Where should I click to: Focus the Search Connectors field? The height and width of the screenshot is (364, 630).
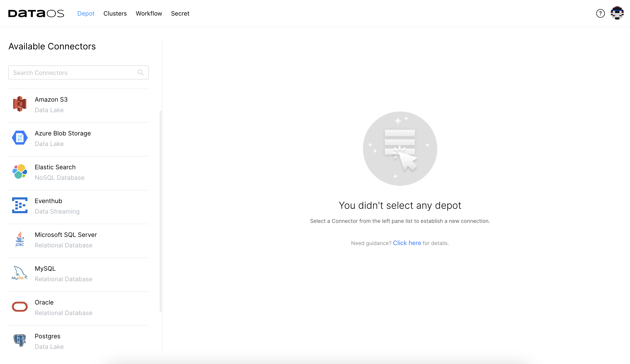[78, 73]
